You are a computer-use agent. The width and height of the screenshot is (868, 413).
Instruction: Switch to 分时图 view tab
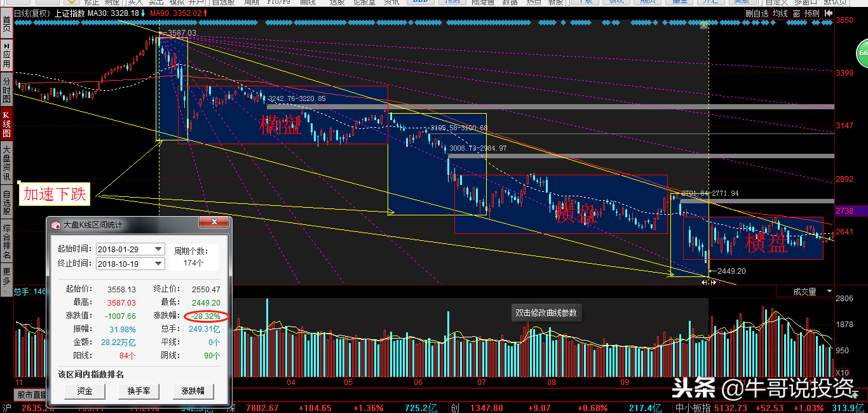click(x=6, y=90)
